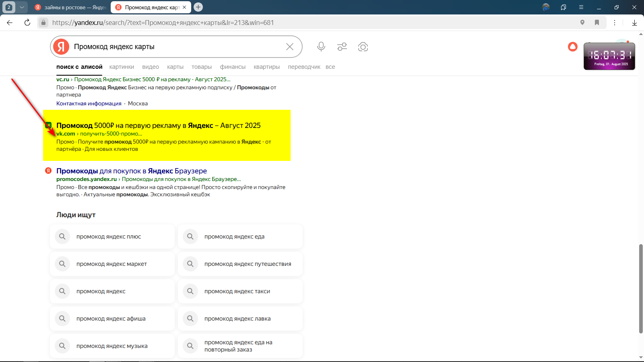The height and width of the screenshot is (362, 644).
Task: Close the Промокод яндекс карты tab
Action: pyautogui.click(x=184, y=7)
